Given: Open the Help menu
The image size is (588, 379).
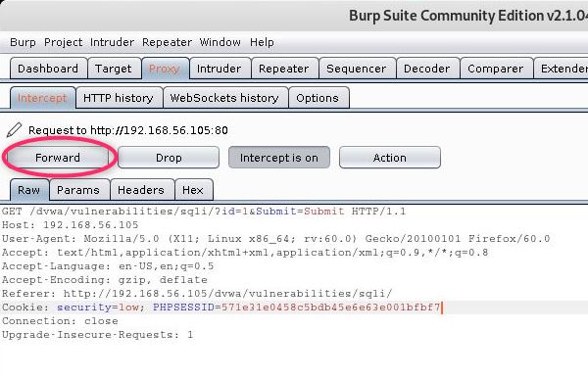Looking at the screenshot, I should pos(262,42).
